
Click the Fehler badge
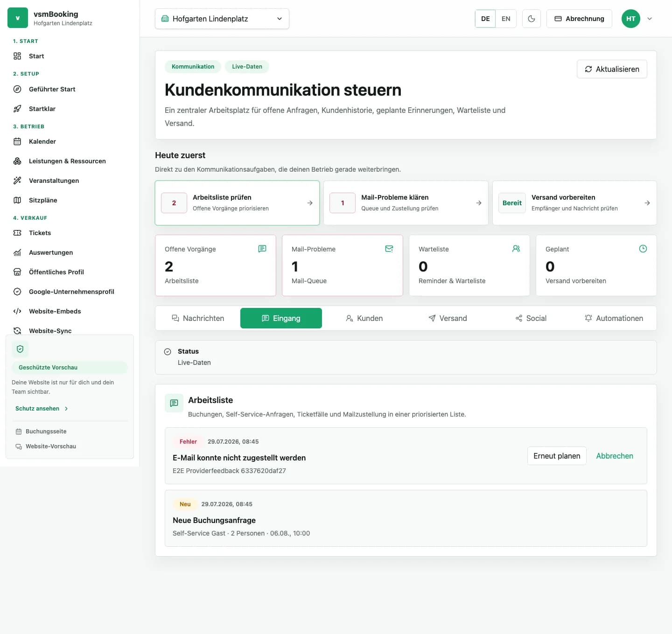(188, 441)
